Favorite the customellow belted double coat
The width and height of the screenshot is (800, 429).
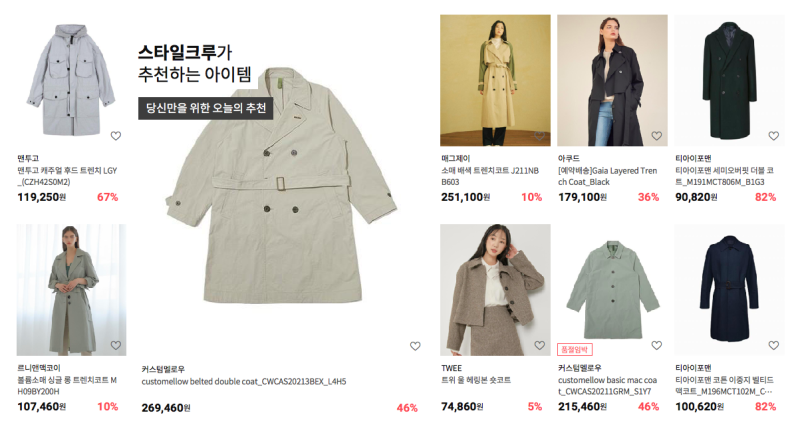click(415, 346)
